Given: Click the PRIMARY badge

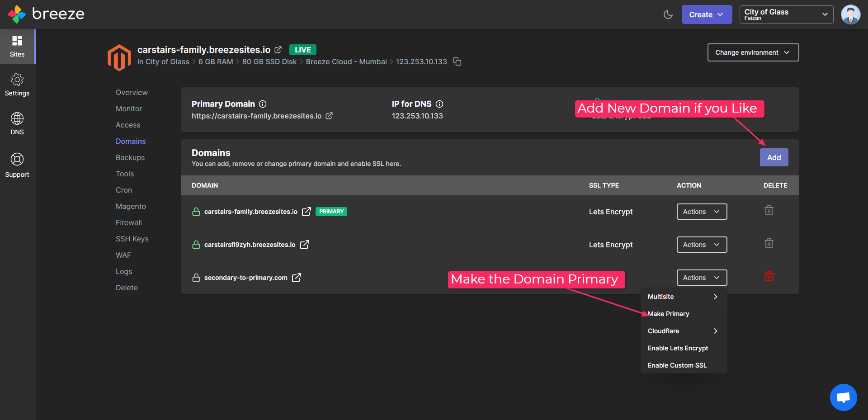Looking at the screenshot, I should [x=331, y=212].
